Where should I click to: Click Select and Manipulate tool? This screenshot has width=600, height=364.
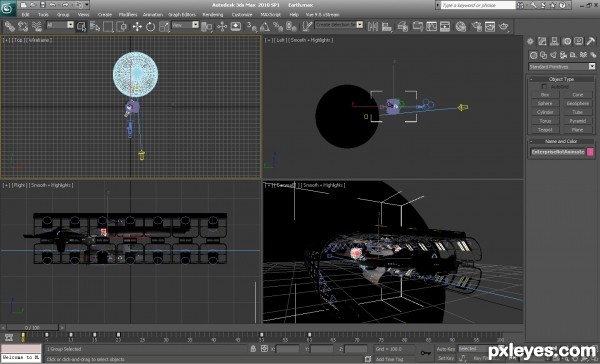222,26
